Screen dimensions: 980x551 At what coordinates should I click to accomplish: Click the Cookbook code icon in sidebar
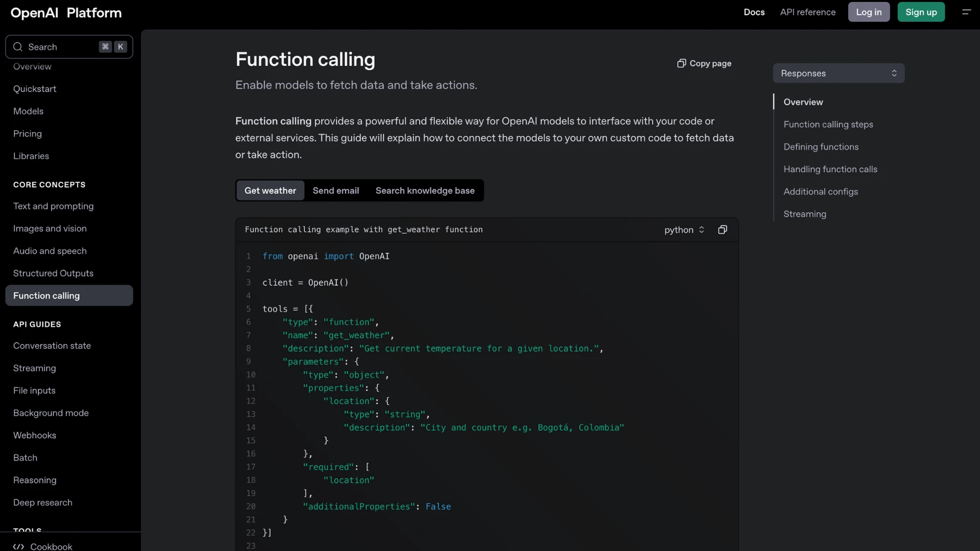(x=18, y=546)
